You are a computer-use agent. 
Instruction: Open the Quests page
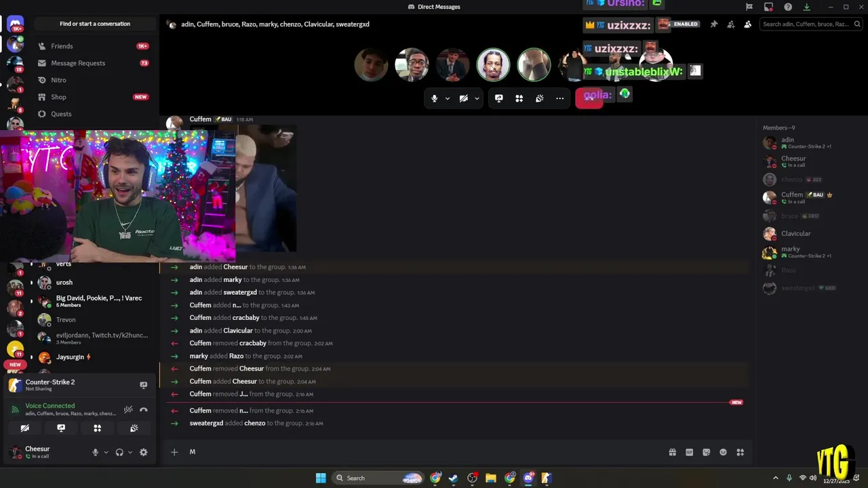click(94, 114)
